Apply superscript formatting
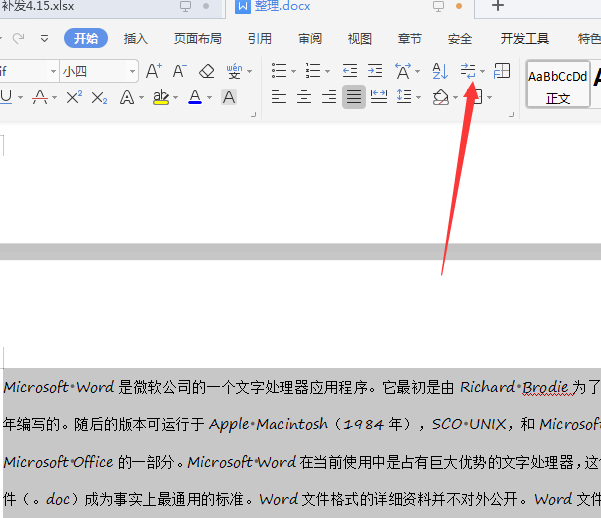 point(74,97)
